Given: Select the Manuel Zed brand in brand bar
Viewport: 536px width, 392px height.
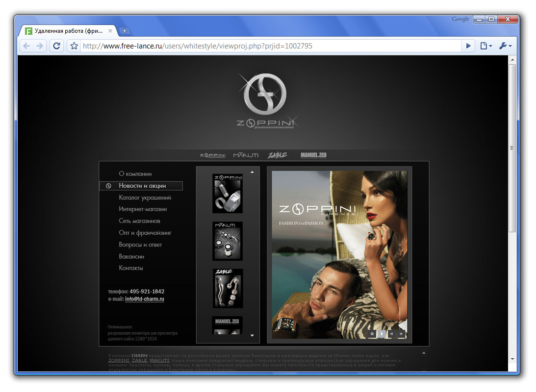Looking at the screenshot, I should click(x=313, y=155).
